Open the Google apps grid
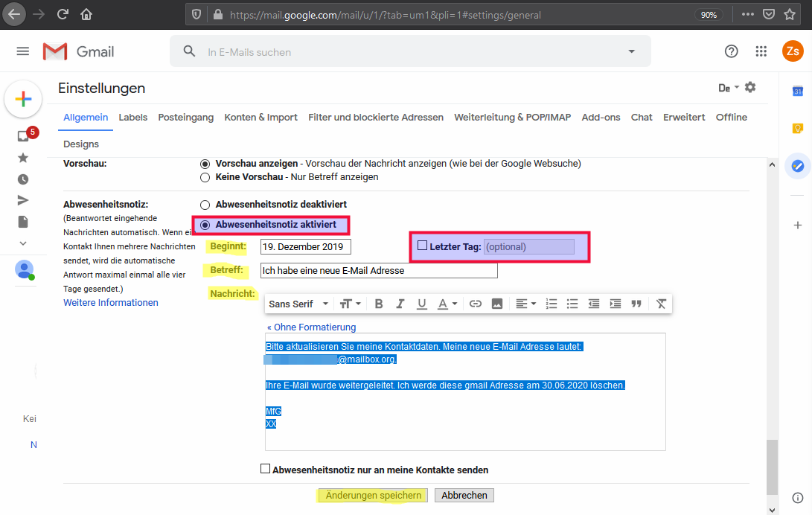 (761, 51)
